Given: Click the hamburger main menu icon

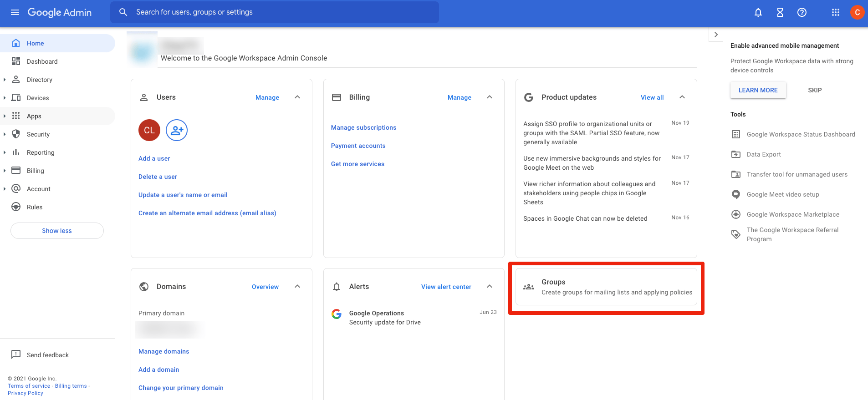Looking at the screenshot, I should coord(15,12).
